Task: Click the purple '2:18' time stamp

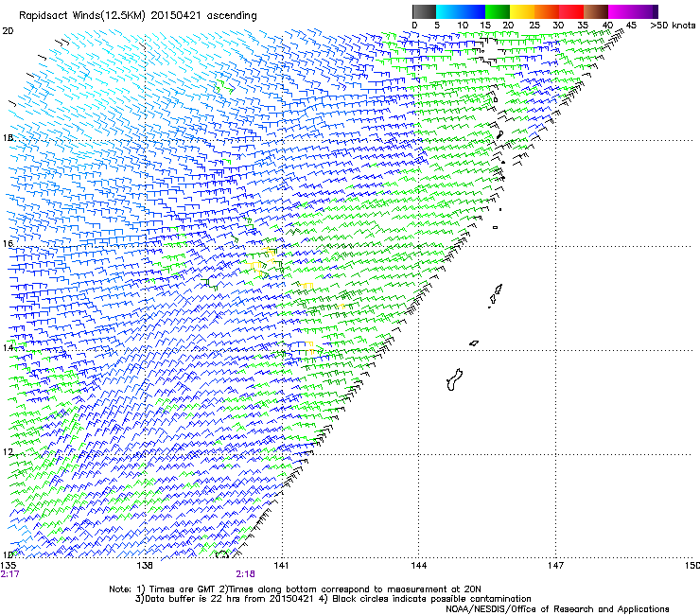Action: tap(246, 574)
